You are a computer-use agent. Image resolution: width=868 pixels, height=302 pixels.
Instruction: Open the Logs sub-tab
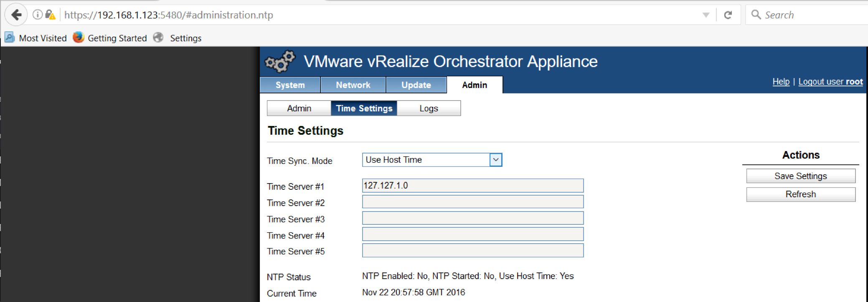(429, 108)
